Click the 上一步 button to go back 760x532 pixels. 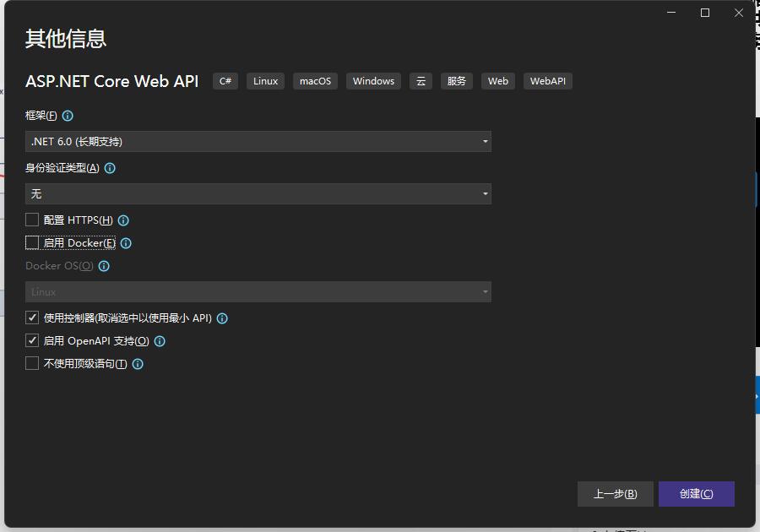[x=615, y=494]
